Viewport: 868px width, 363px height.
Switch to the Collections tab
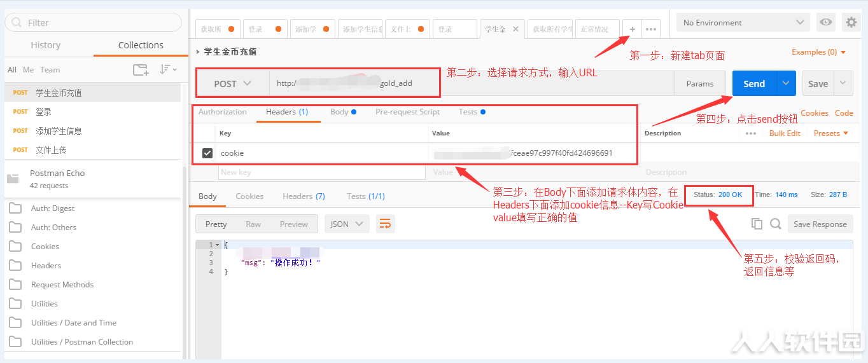tap(141, 45)
